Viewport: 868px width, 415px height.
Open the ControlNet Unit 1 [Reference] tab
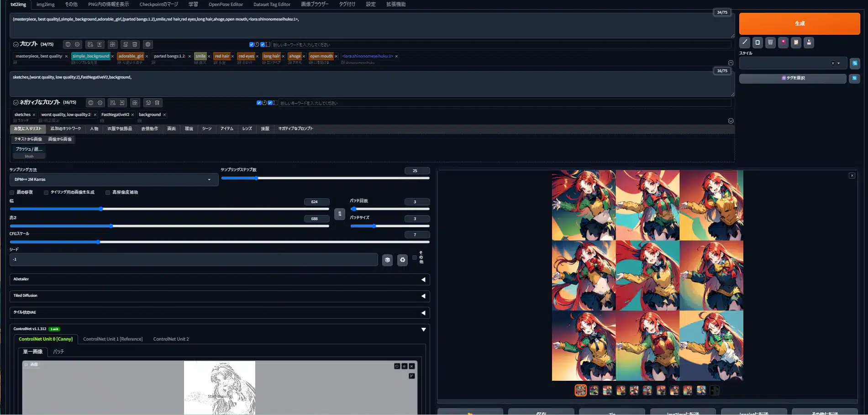[113, 339]
